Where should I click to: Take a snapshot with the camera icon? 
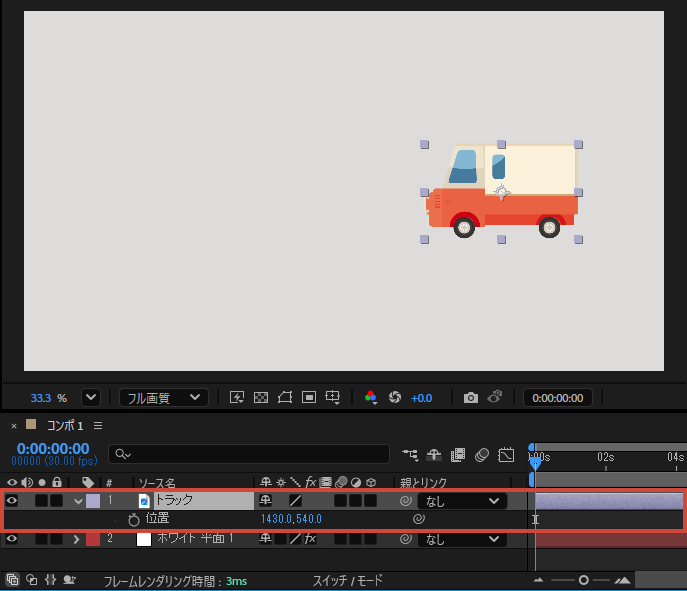(x=471, y=398)
